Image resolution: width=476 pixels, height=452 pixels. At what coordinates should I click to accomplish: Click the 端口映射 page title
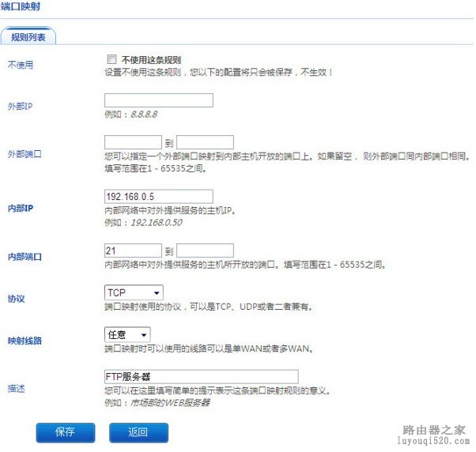click(21, 6)
